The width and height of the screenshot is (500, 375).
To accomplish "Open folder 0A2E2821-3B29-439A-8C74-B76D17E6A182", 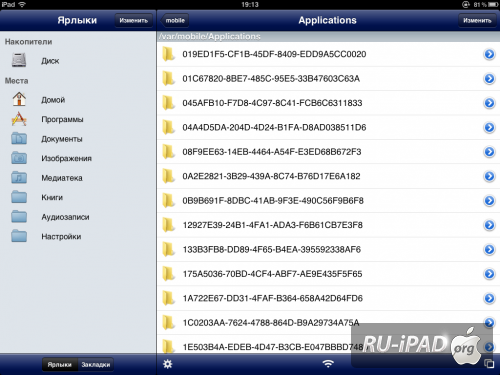I will (x=328, y=176).
